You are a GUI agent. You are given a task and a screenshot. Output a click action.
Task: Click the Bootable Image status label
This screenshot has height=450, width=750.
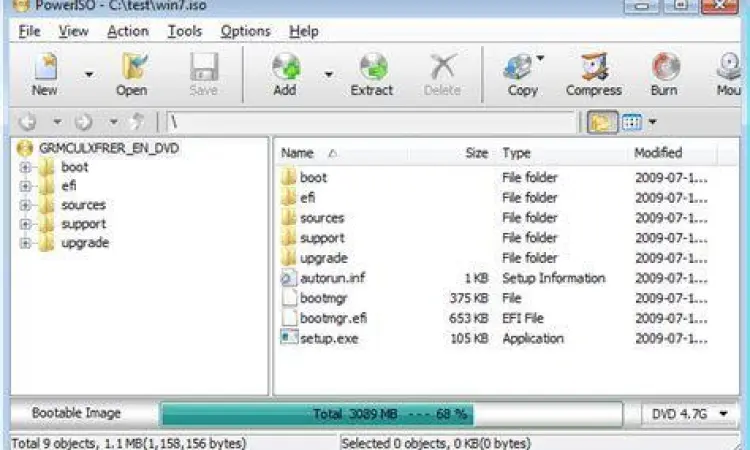coord(76,413)
